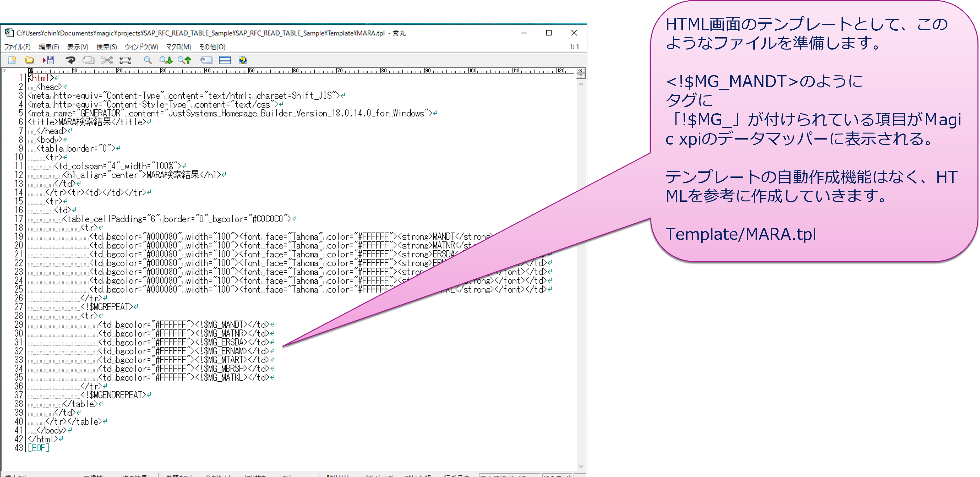Click the outline list icon above the scrollbar
Viewport: 980px width, 477px height.
[x=580, y=76]
